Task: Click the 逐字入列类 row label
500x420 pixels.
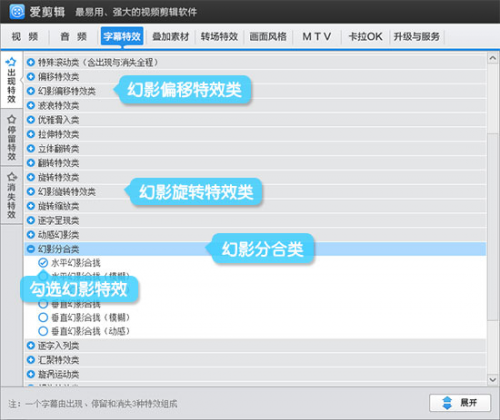Action: pos(58,346)
